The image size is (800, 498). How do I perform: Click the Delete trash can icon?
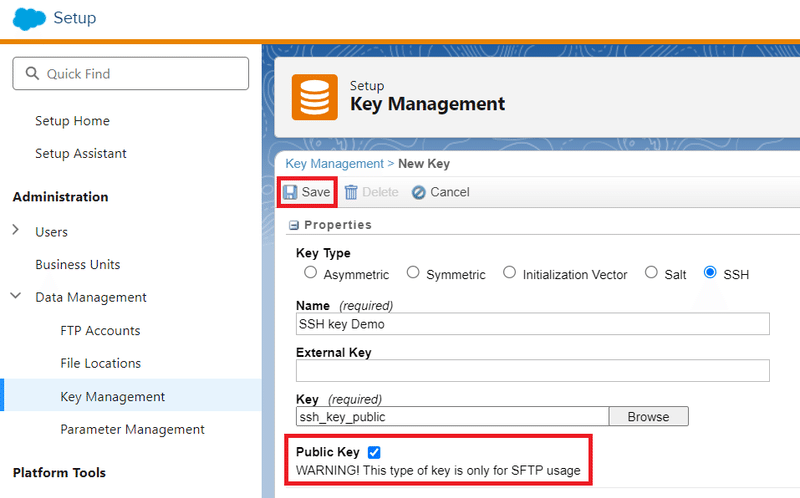pos(351,192)
